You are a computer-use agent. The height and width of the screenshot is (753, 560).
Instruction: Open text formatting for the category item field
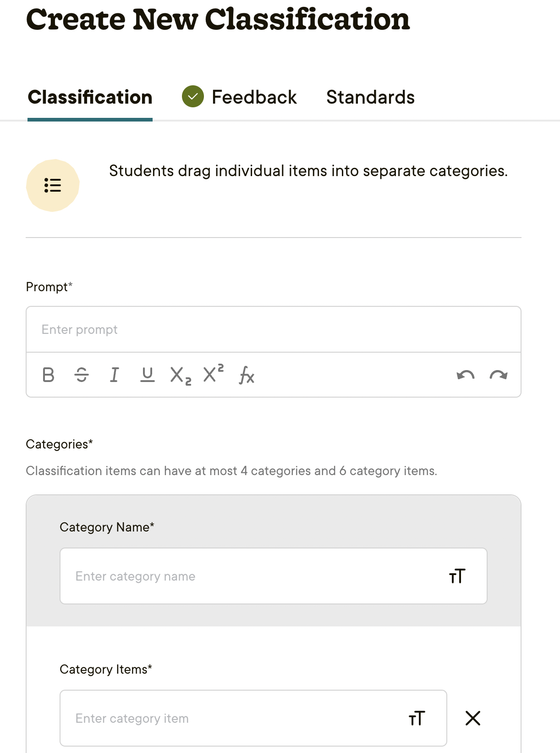tap(417, 718)
